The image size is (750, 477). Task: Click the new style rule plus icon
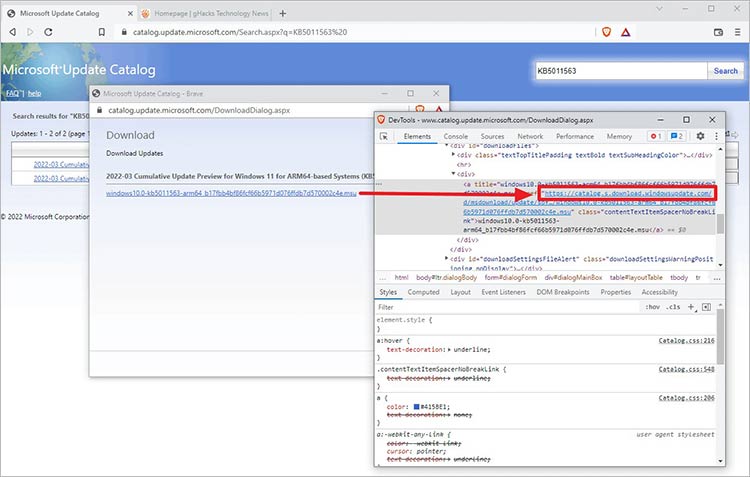point(690,307)
